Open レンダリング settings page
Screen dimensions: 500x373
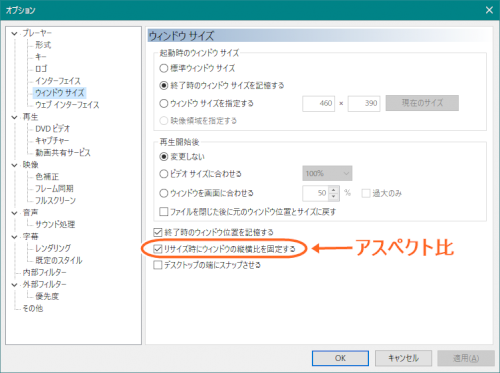tap(53, 248)
